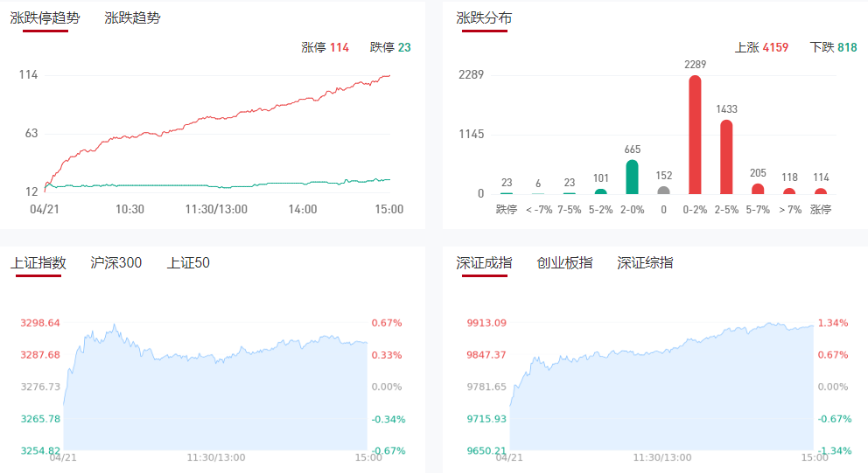
Task: Click the 涨停 114 legend label
Action: (325, 47)
